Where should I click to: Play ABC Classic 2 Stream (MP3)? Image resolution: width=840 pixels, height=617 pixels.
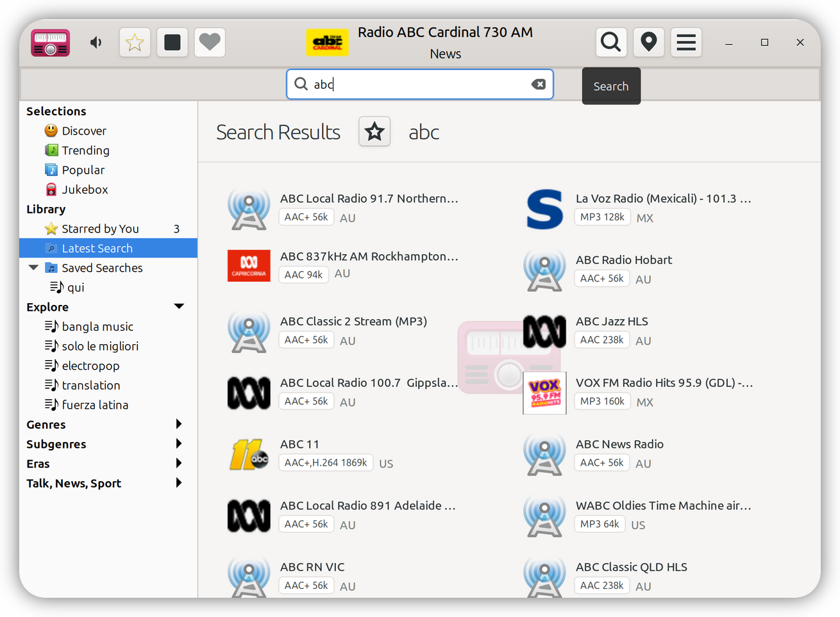(x=353, y=322)
